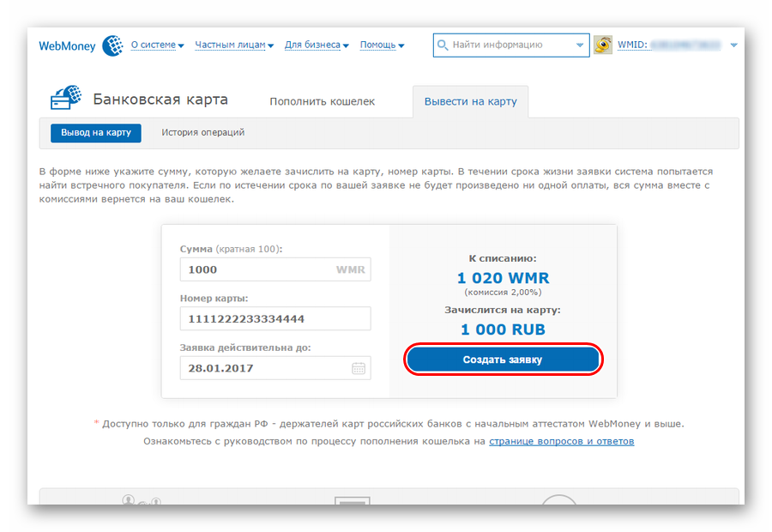Click the WMID account link

pos(668,45)
